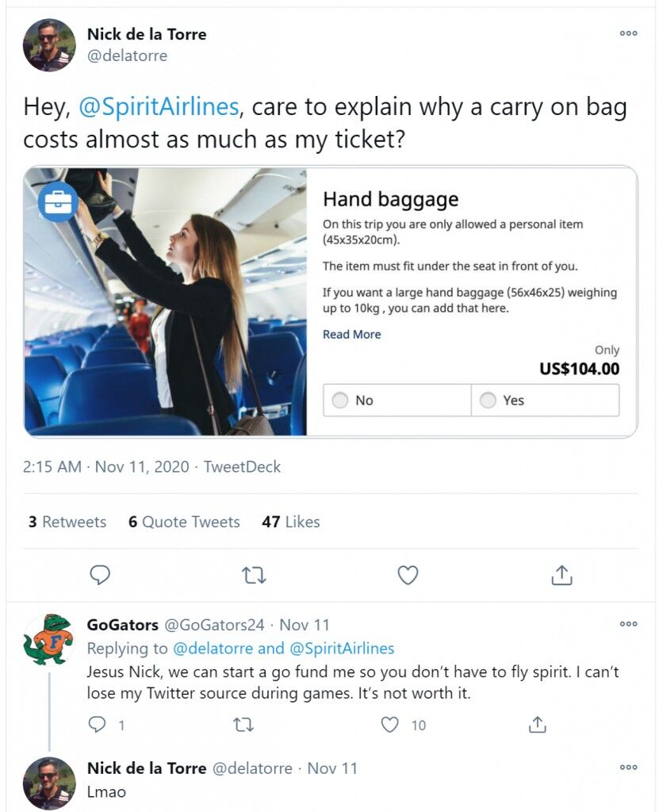The image size is (659, 812).
Task: View the 47 Likes list
Action: 291,522
